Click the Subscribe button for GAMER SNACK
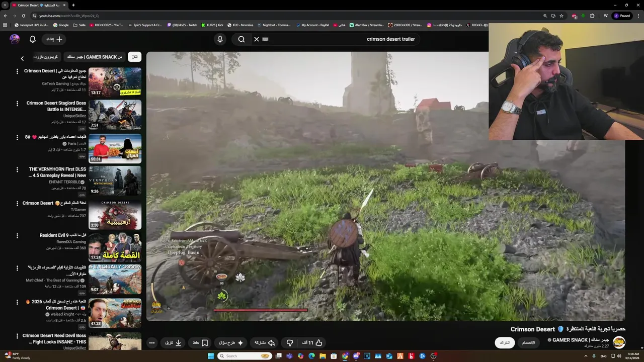This screenshot has height=362, width=644. coord(504,342)
